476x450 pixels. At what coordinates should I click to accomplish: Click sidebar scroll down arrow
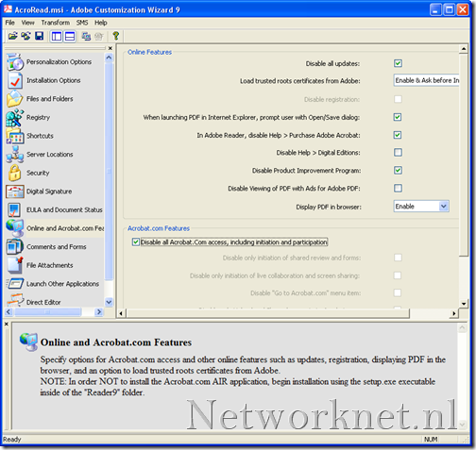coord(109,302)
